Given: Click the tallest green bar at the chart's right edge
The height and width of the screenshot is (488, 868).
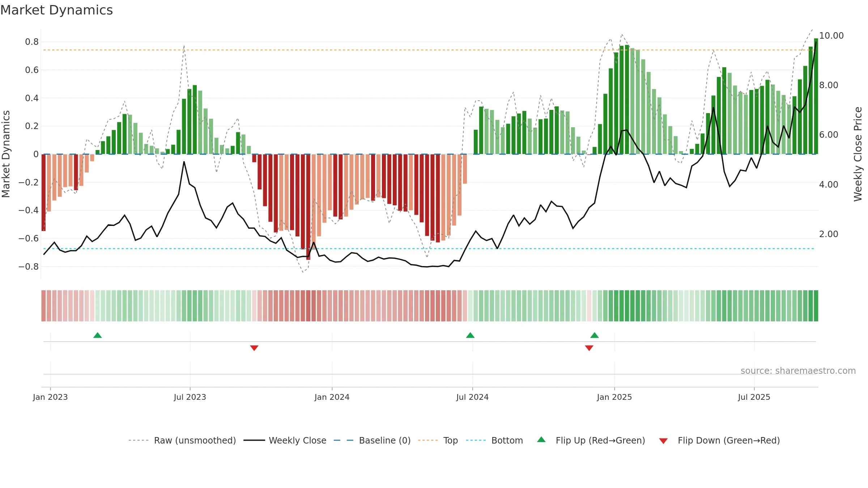Looking at the screenshot, I should coord(816,96).
